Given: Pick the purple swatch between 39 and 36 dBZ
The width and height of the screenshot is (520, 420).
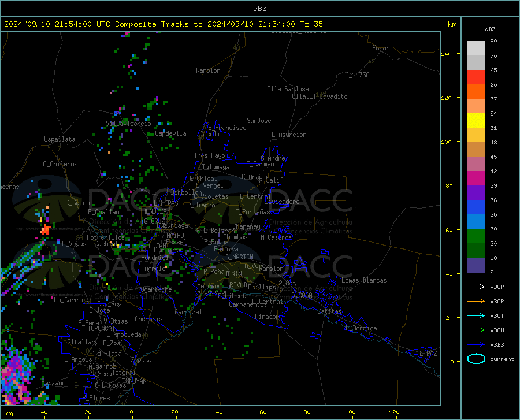Looking at the screenshot, I should coord(476,193).
